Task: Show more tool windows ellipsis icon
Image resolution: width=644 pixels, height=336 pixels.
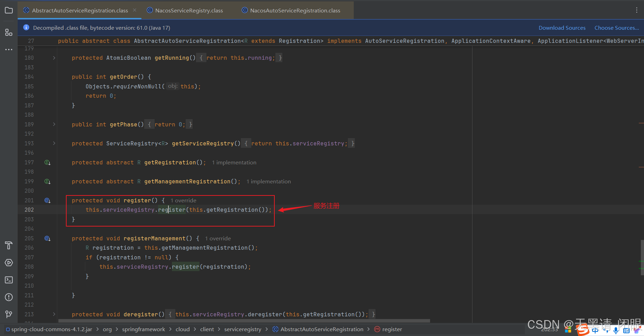Action: point(9,50)
